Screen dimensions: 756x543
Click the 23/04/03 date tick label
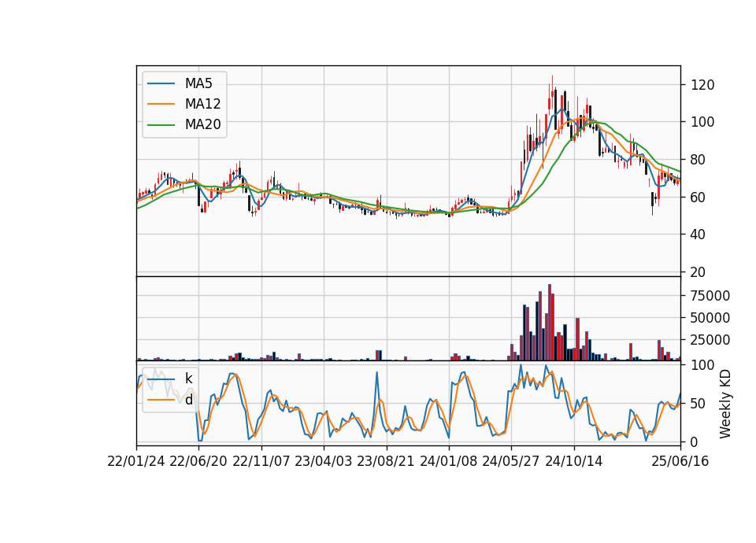[324, 462]
